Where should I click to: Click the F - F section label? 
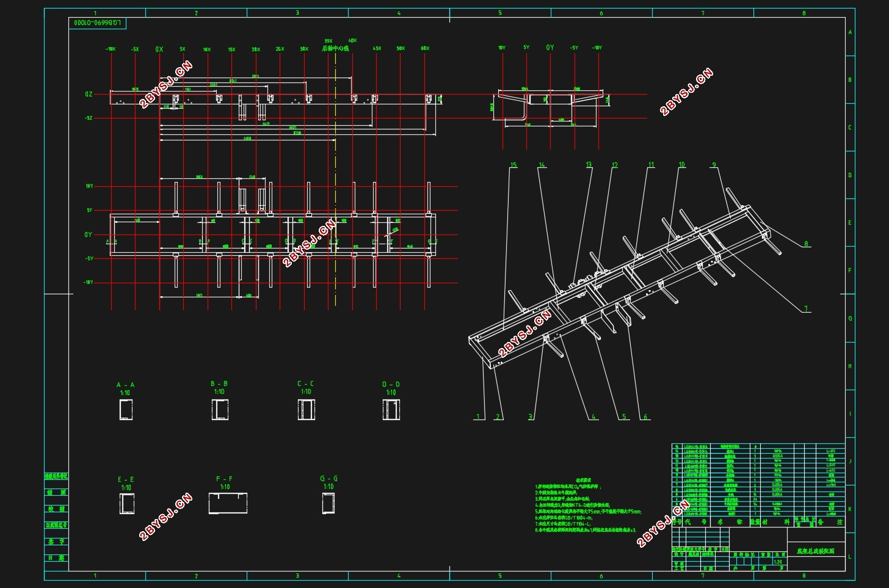[224, 479]
